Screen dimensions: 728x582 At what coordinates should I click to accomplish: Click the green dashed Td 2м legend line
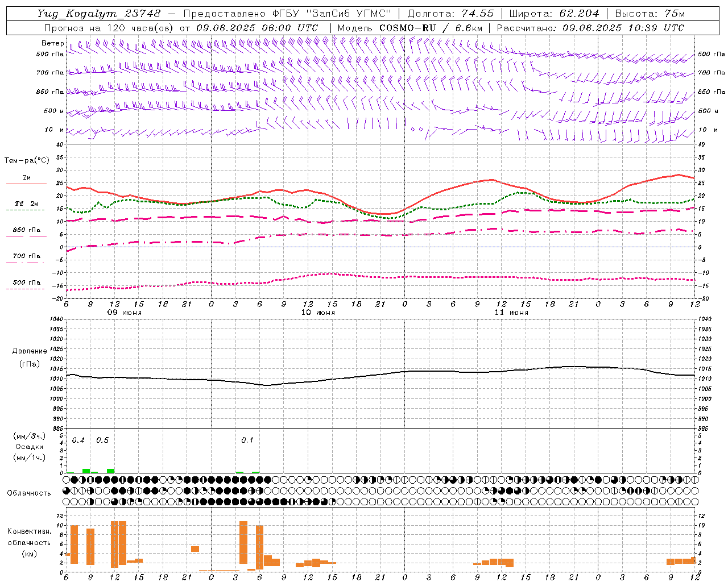pos(25,210)
